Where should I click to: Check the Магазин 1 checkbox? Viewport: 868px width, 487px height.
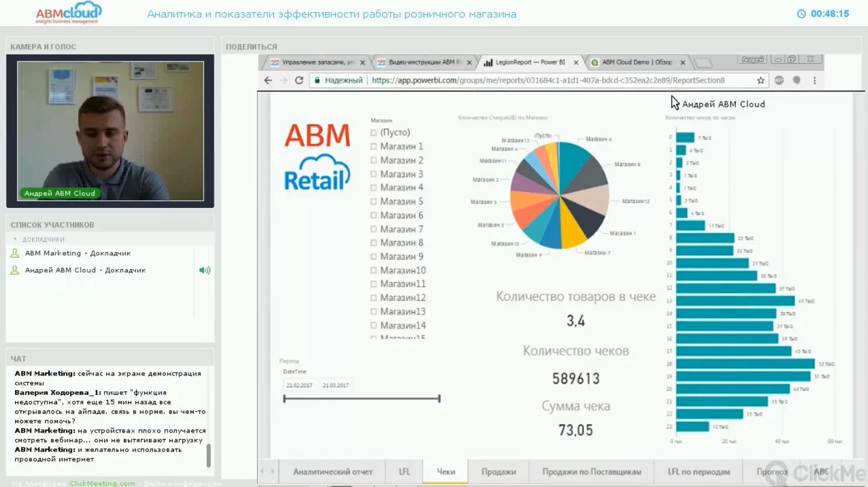[374, 147]
